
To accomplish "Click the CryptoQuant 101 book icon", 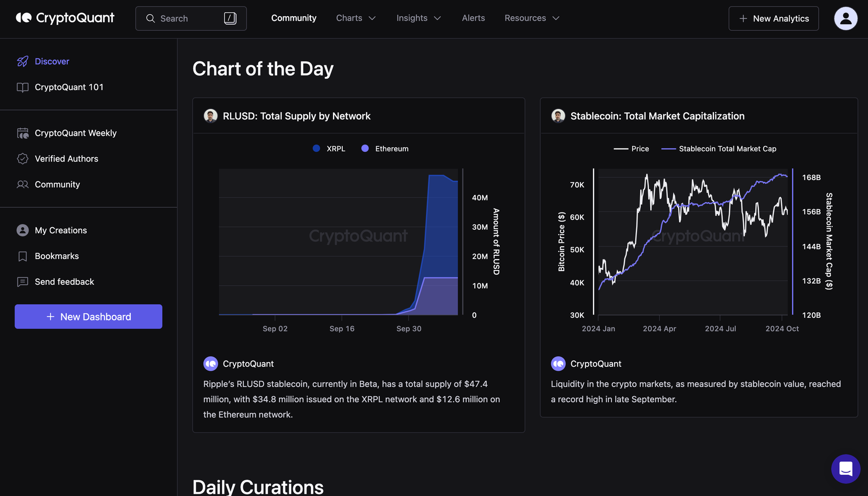I will point(22,87).
